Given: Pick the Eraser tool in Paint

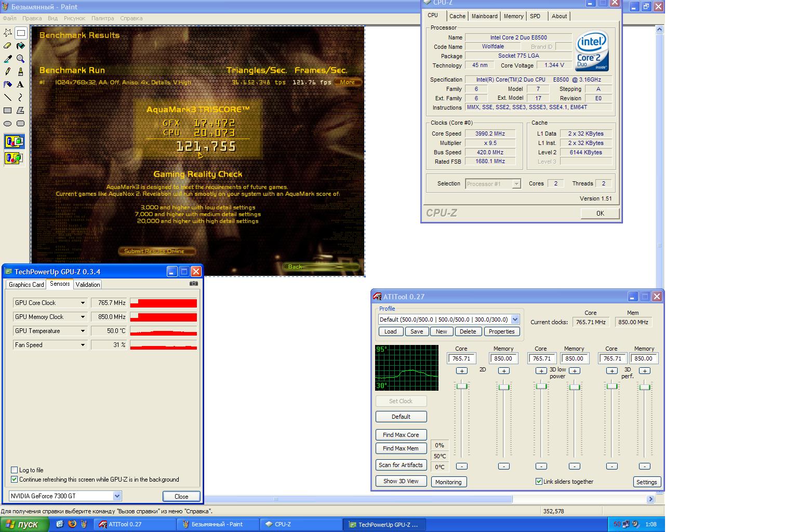Looking at the screenshot, I should [8, 46].
